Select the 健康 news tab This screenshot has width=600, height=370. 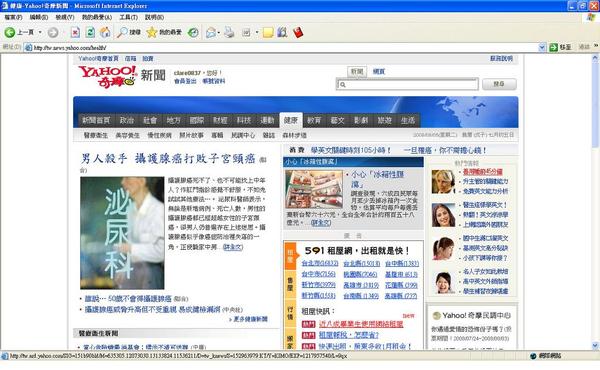click(291, 120)
